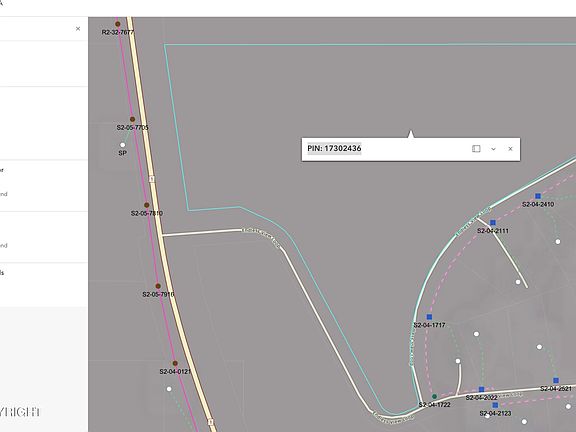Click brown marker above R2-32-7677
Screen dimensions: 576x432
118,24
